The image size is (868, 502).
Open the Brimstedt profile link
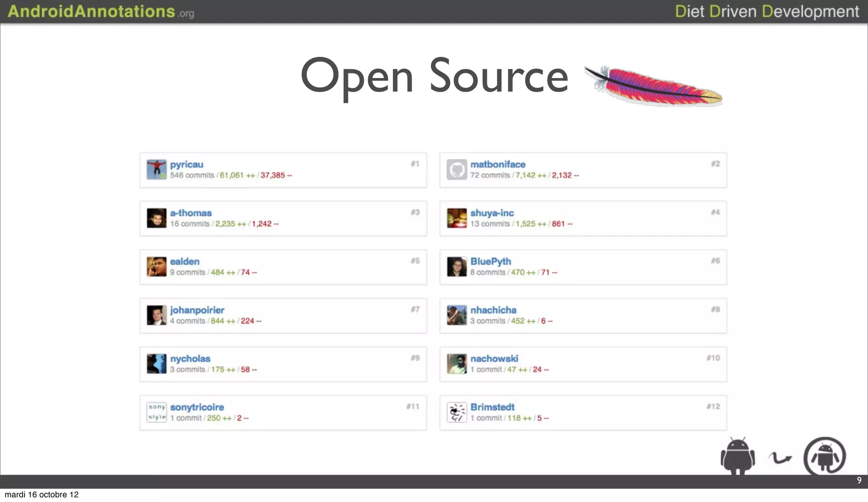pyautogui.click(x=492, y=407)
